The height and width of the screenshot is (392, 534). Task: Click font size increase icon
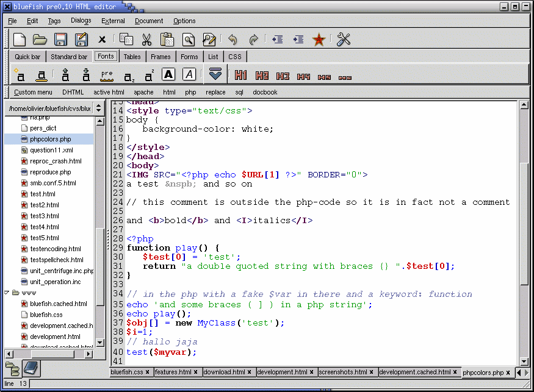pos(65,75)
